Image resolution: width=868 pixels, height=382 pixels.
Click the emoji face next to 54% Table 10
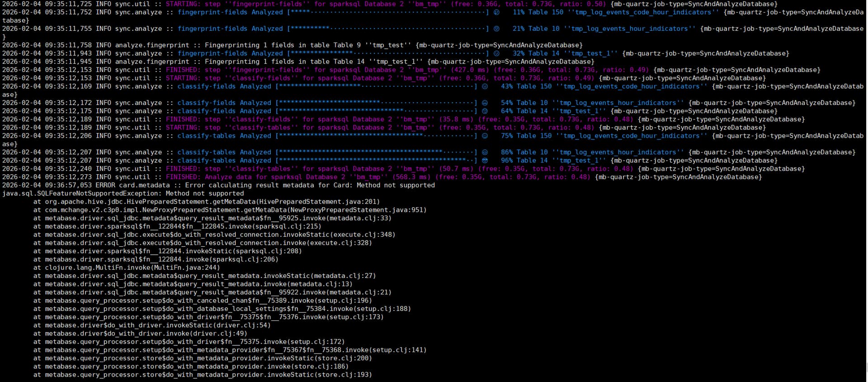click(x=485, y=103)
